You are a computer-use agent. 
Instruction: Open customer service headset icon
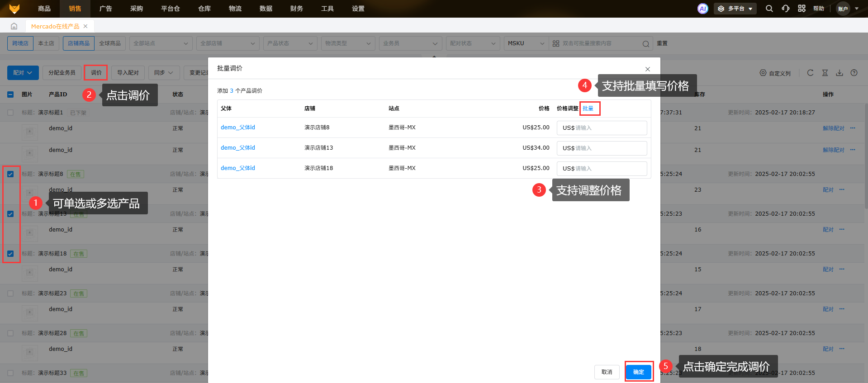tap(785, 9)
